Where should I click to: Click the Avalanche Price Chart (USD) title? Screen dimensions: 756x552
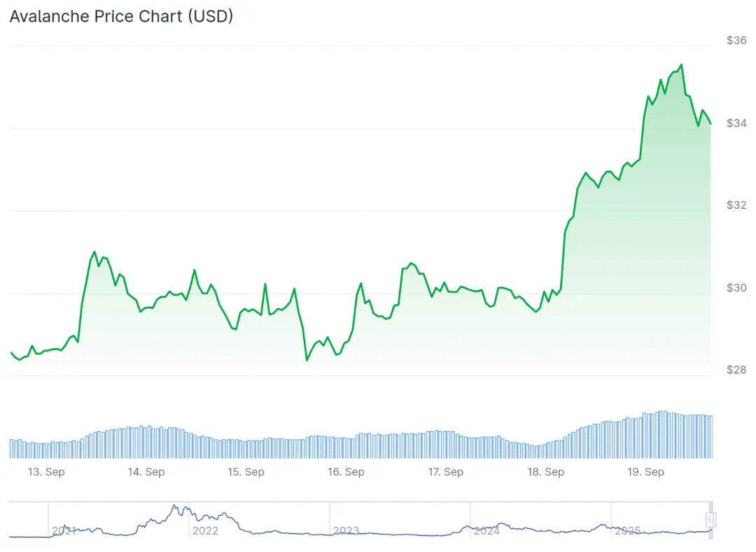(122, 16)
